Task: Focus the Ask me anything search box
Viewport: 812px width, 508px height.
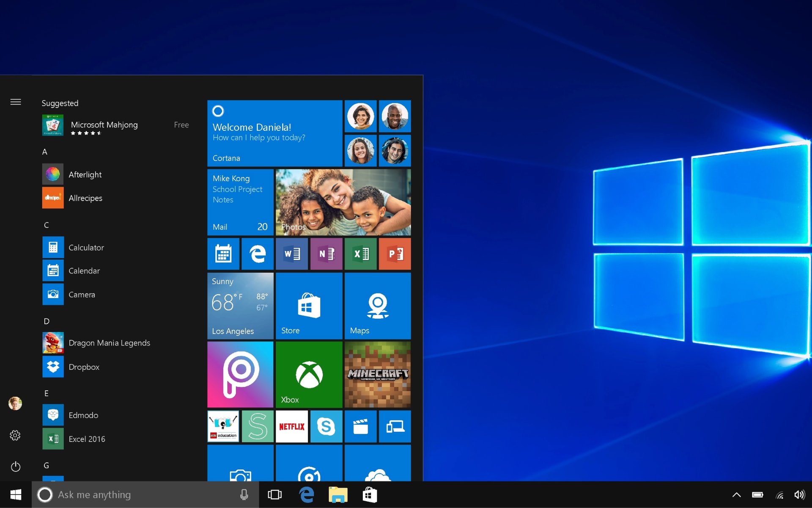Action: pos(145,494)
